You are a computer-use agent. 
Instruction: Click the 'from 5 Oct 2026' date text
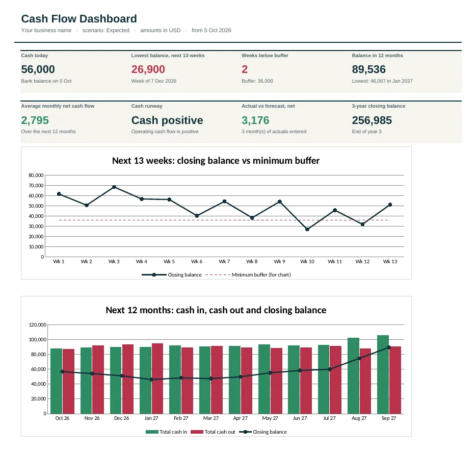pyautogui.click(x=211, y=31)
